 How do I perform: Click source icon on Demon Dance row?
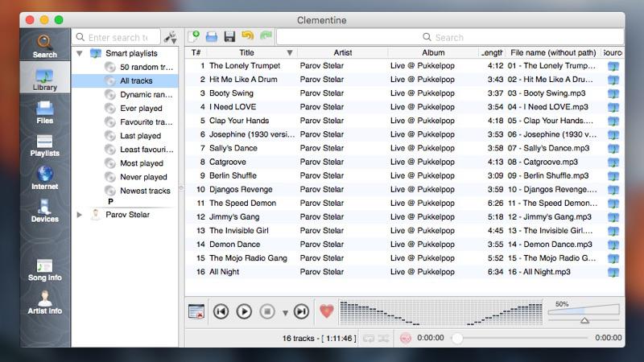pyautogui.click(x=613, y=245)
